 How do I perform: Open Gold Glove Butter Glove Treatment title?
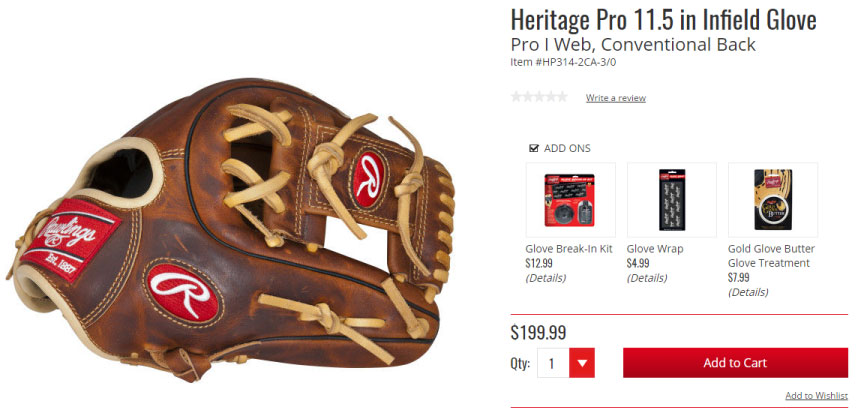[x=771, y=256]
